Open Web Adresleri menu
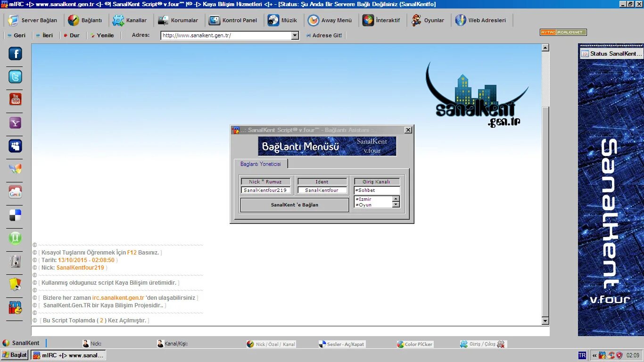This screenshot has height=362, width=644. [481, 20]
